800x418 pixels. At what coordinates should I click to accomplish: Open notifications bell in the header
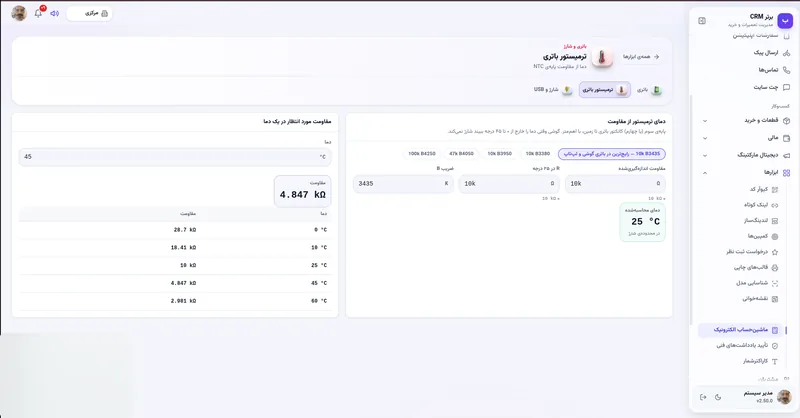[x=38, y=13]
